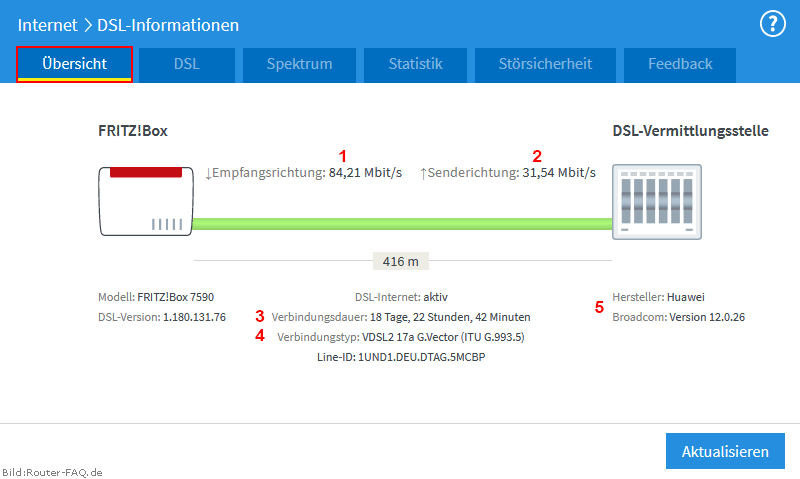Select Verbindungstyp VDSL2 17a G.Vector text
The width and height of the screenshot is (800, 479).
click(443, 337)
